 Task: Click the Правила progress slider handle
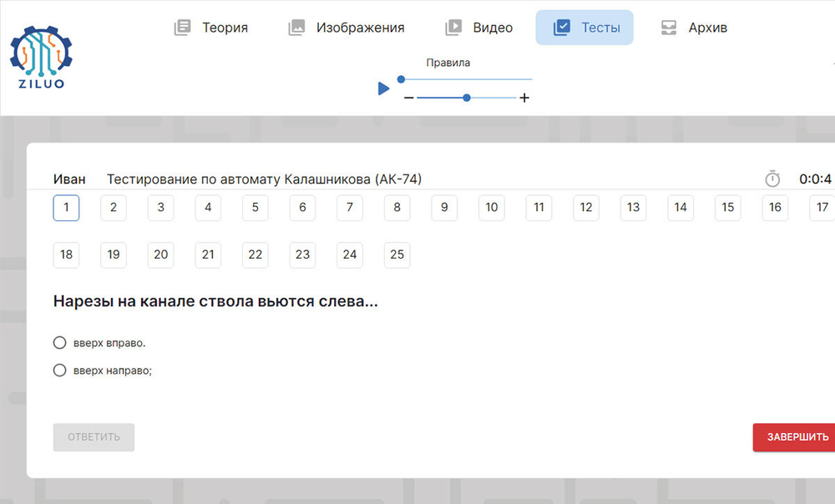pyautogui.click(x=401, y=79)
